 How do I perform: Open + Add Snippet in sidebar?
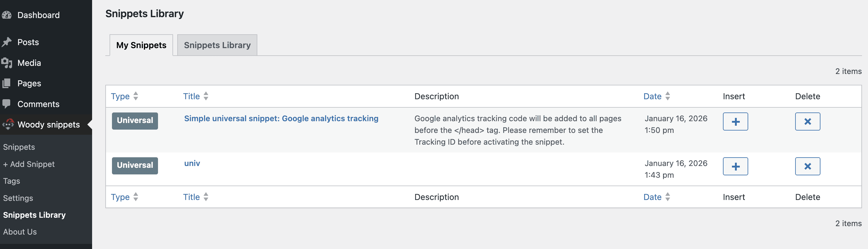tap(29, 164)
